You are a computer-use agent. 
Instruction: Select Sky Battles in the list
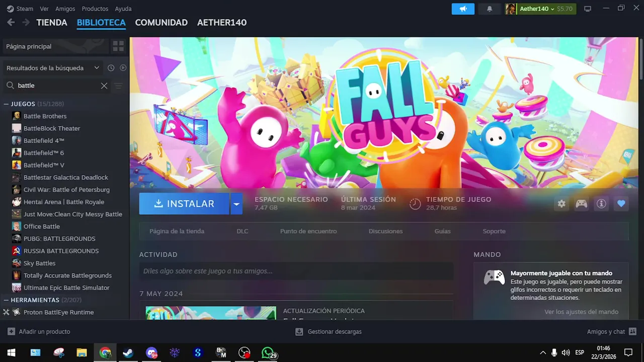point(39,263)
